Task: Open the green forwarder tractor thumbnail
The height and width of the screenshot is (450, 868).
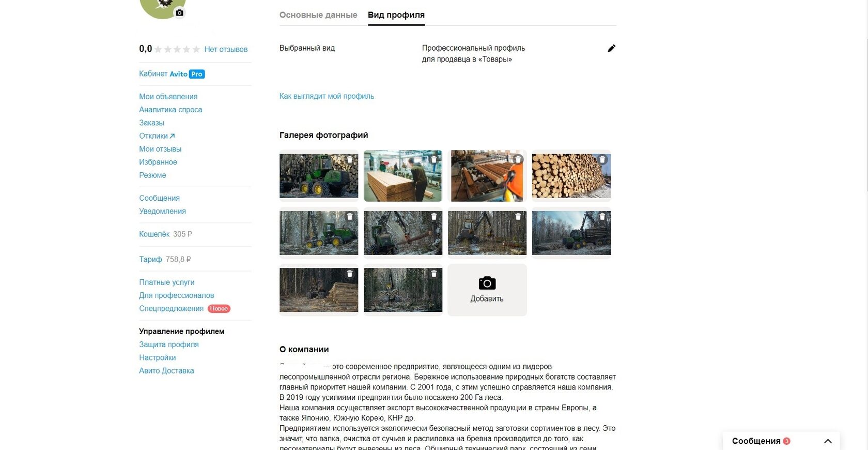Action: (x=318, y=176)
